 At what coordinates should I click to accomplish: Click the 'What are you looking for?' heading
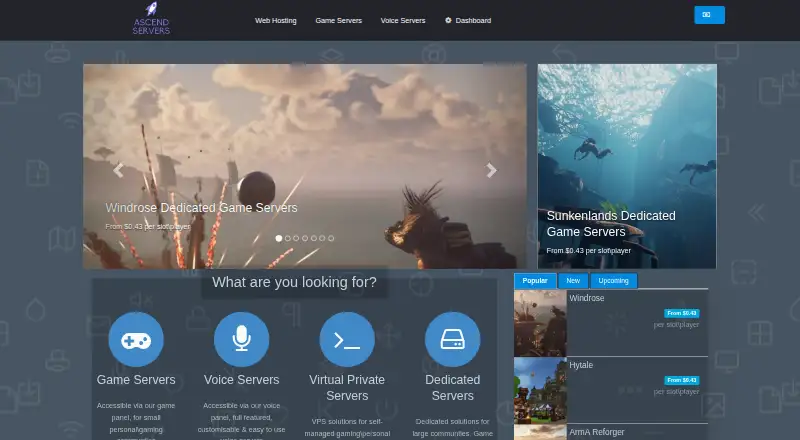(294, 282)
